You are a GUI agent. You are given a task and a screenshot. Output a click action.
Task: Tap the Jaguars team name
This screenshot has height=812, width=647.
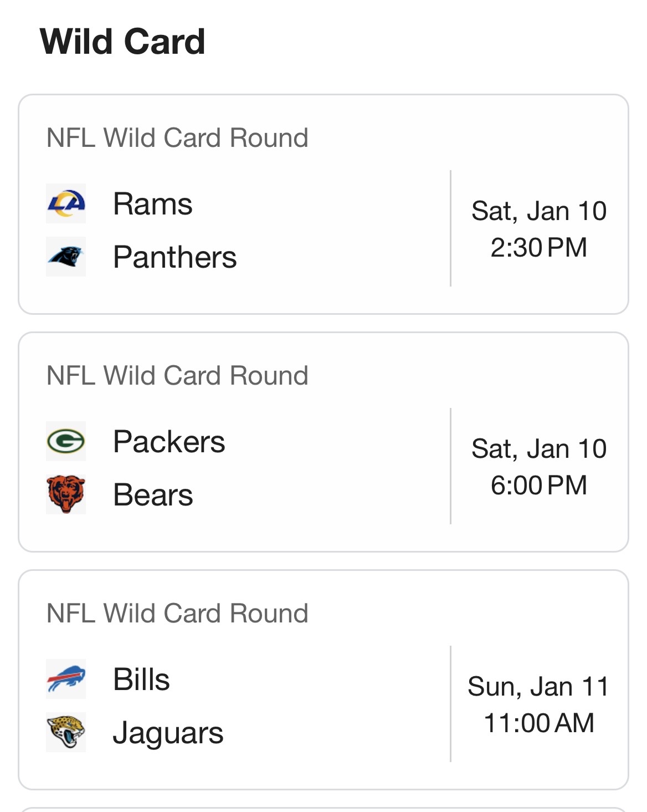point(168,733)
